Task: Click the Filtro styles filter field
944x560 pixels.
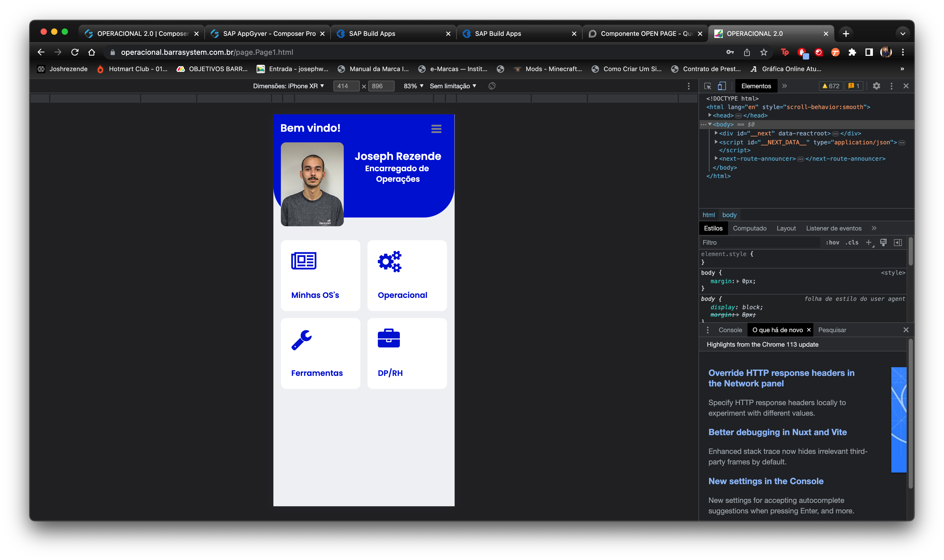Action: 760,243
